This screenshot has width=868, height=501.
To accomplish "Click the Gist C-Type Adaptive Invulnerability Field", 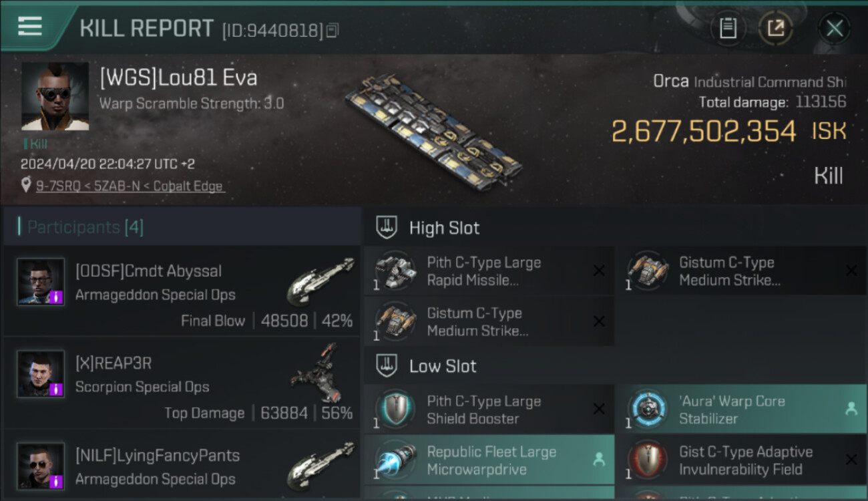I will pos(741,460).
